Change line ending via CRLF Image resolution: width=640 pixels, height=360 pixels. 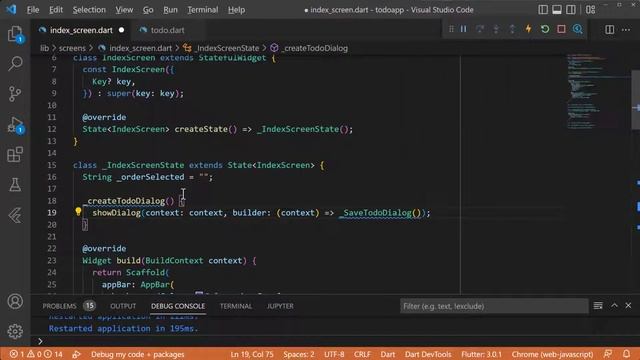point(362,354)
